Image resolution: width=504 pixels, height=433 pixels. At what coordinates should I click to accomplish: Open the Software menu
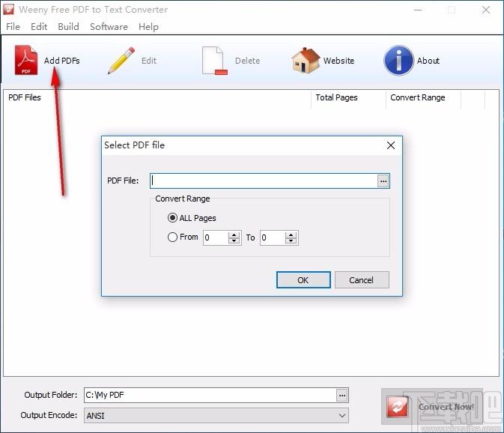tap(109, 27)
